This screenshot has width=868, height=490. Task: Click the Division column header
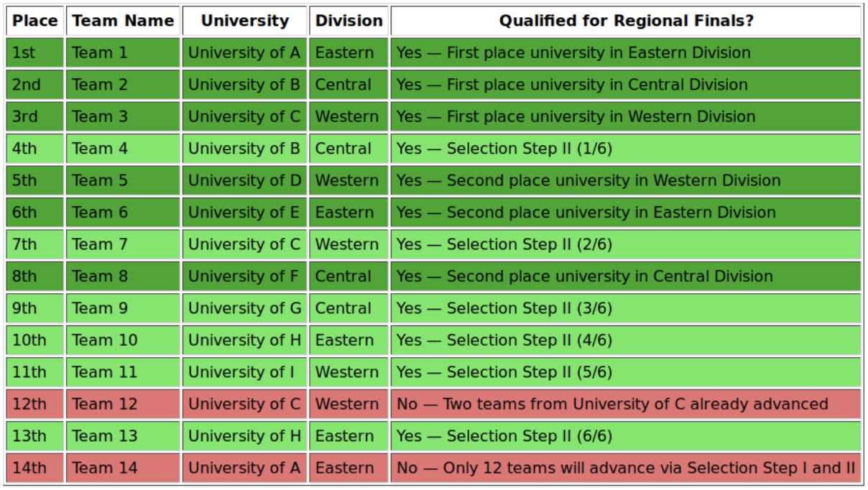tap(348, 21)
